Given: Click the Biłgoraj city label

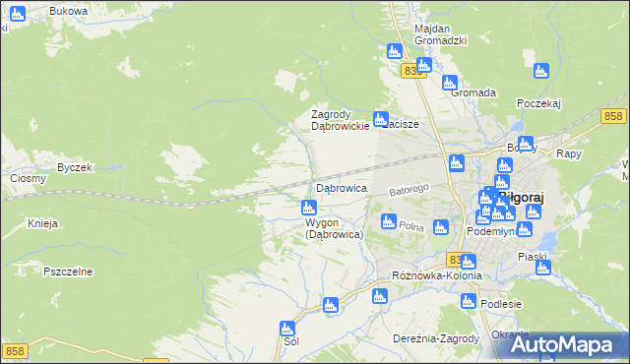Looking at the screenshot, I should coord(521,198).
